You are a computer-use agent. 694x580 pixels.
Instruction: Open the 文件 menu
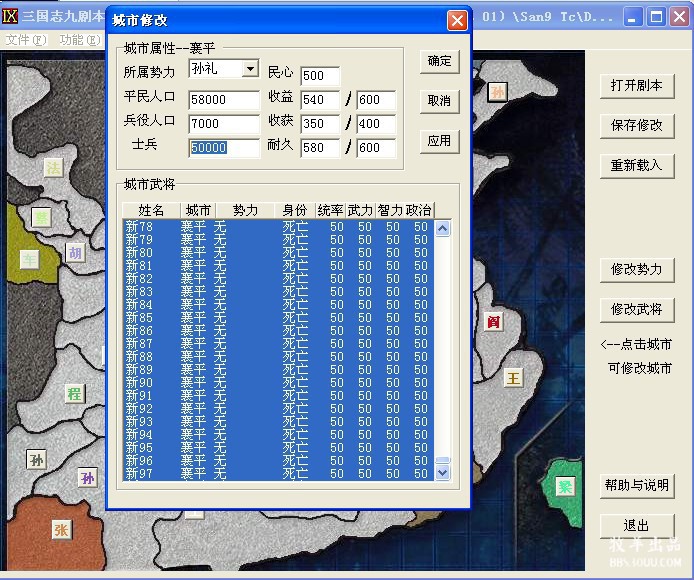tap(26, 40)
